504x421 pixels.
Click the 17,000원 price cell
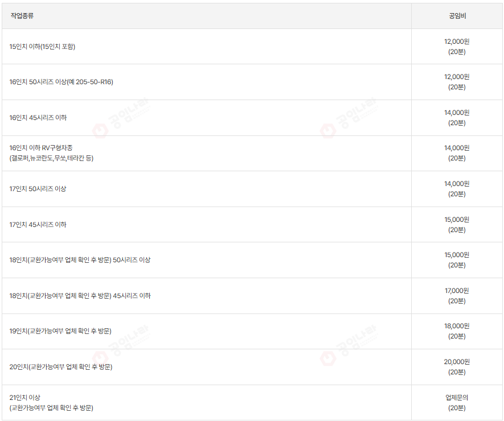[x=457, y=291]
